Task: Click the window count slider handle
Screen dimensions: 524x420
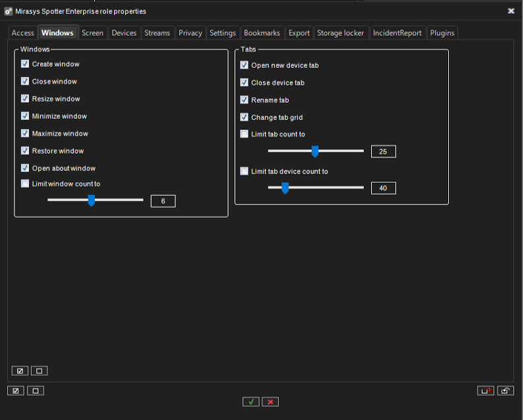Action: pyautogui.click(x=92, y=200)
